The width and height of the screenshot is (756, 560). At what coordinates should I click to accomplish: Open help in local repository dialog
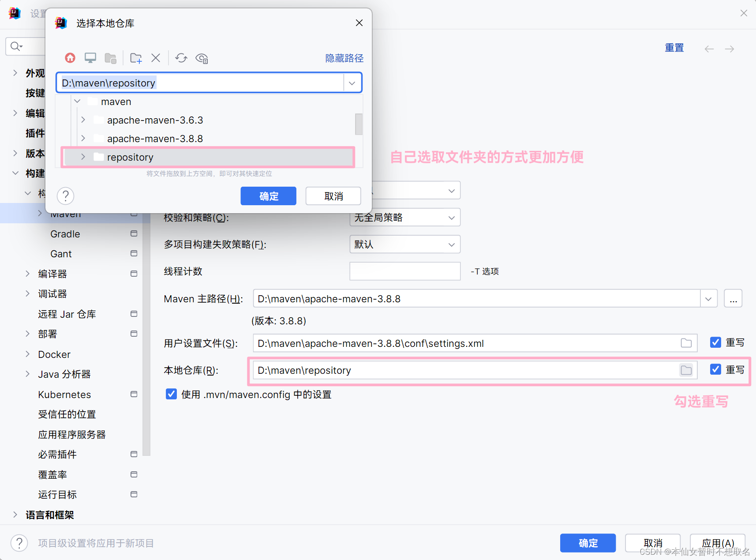(x=65, y=196)
